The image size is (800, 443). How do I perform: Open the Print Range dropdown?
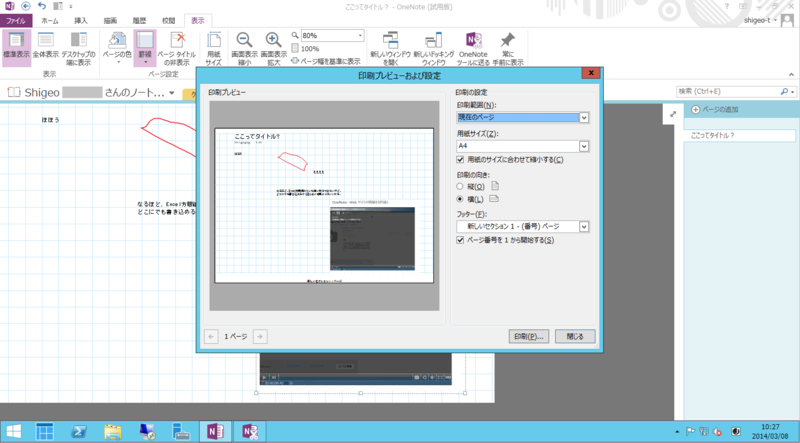tap(584, 117)
